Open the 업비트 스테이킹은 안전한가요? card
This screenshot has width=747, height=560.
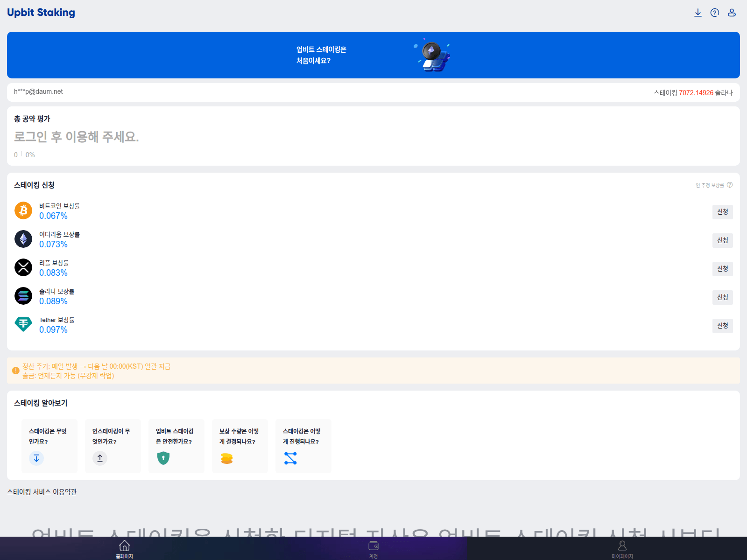(176, 446)
